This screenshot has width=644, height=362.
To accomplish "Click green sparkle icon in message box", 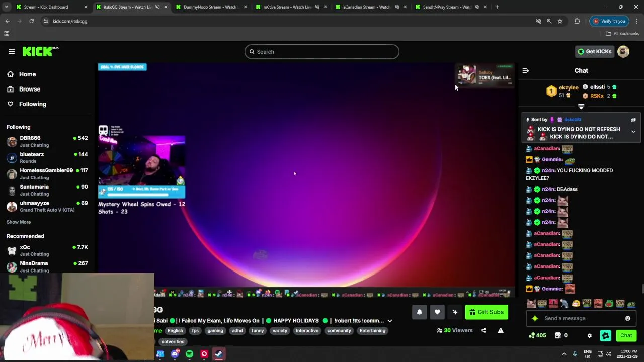I will pos(535,318).
